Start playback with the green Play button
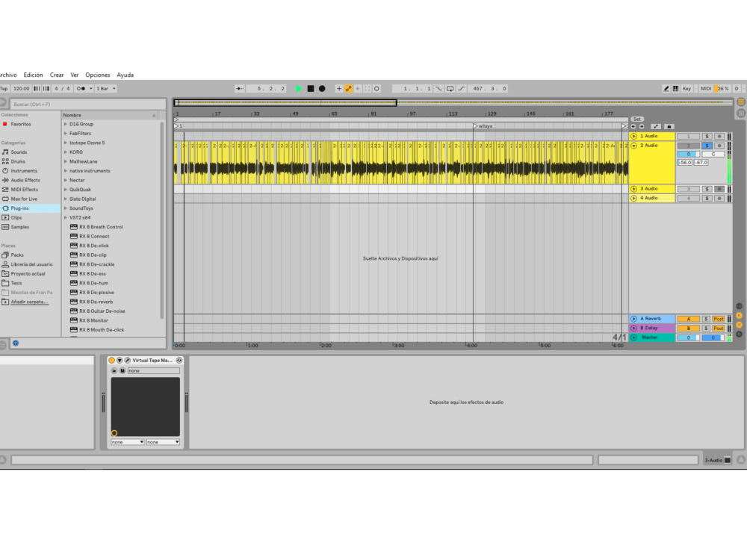 [299, 89]
